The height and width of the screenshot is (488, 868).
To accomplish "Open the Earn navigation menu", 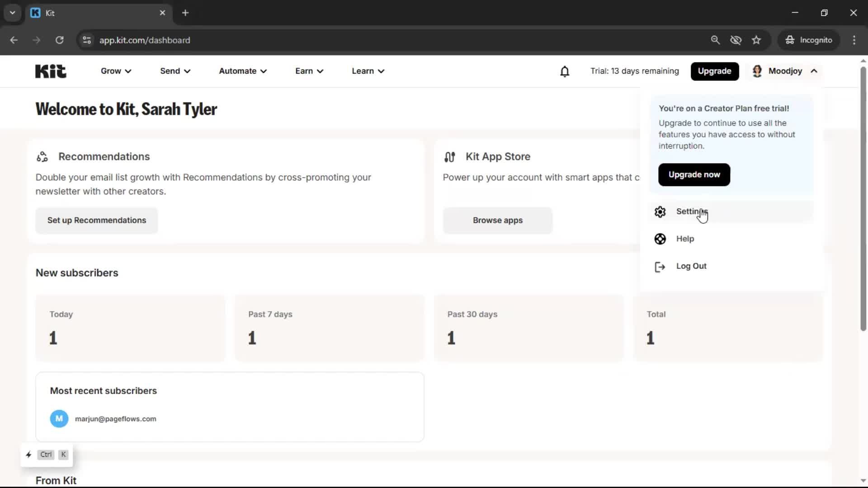I will 309,71.
